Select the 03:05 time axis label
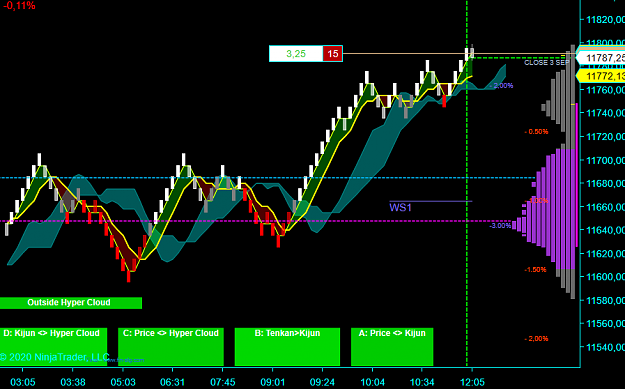 pos(23,382)
